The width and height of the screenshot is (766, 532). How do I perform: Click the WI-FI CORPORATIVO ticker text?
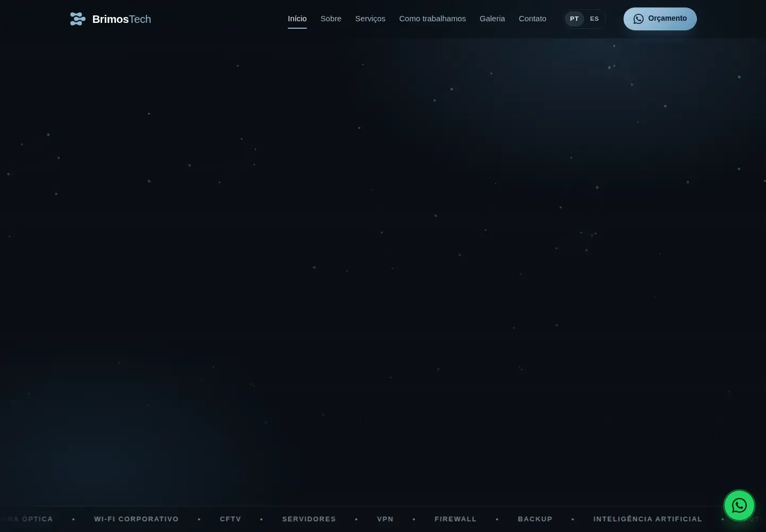136,519
